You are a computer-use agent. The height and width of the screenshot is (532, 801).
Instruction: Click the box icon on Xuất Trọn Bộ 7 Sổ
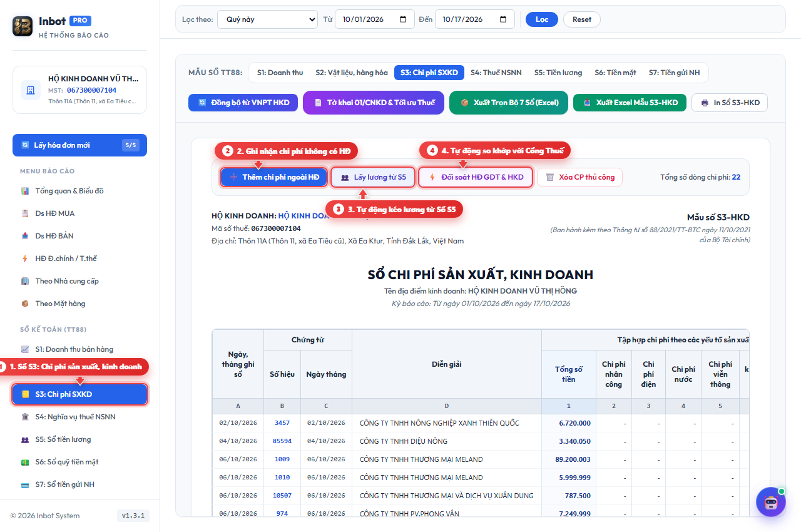[464, 103]
